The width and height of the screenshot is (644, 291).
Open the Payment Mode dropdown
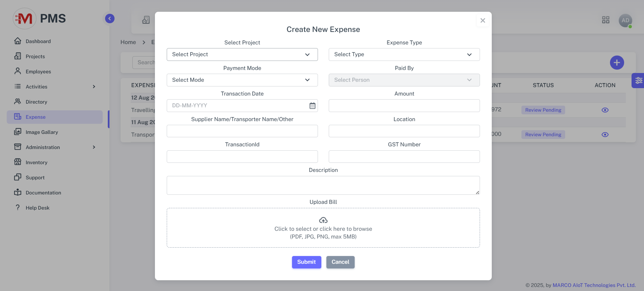pos(242,80)
